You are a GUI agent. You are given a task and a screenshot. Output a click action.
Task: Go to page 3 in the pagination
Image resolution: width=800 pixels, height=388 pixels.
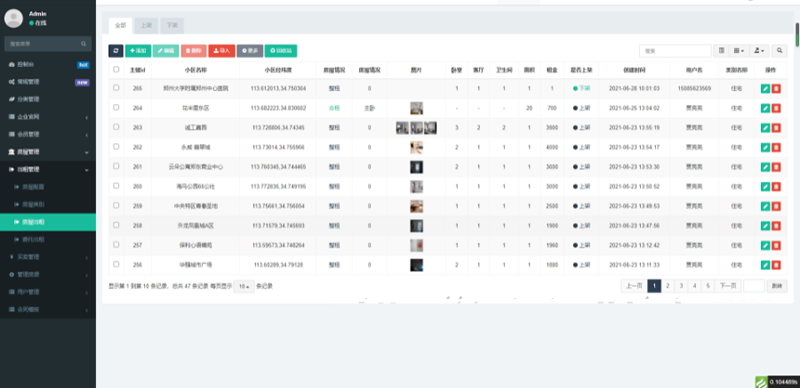tap(681, 286)
